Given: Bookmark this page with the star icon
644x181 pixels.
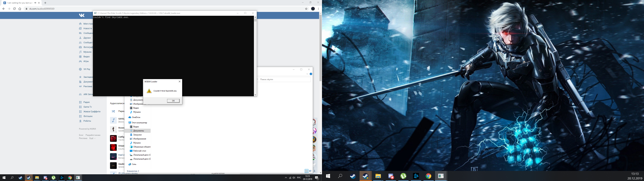Looking at the screenshot, I should pos(306,9).
